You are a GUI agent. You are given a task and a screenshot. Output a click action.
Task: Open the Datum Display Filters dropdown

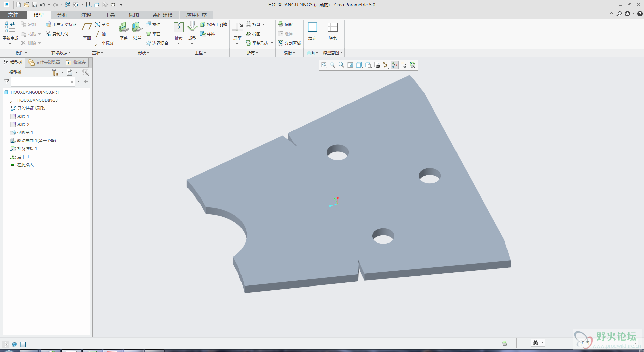pyautogui.click(x=386, y=65)
